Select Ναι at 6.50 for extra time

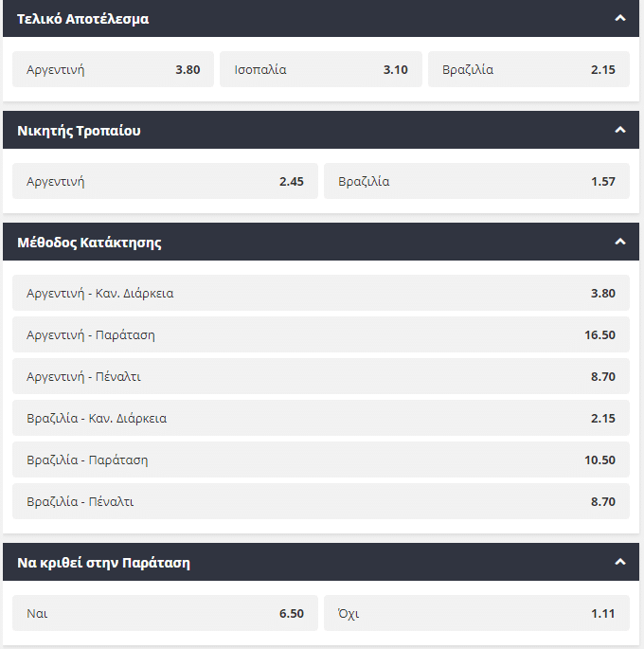(x=165, y=613)
